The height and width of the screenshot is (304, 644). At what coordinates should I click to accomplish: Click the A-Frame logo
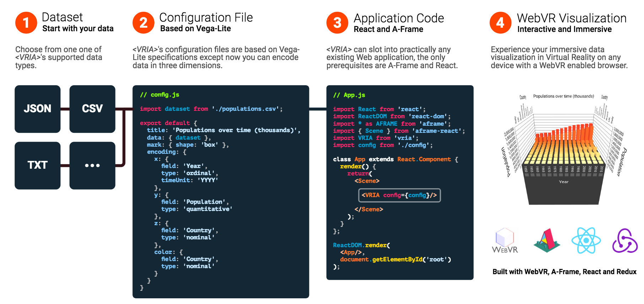(547, 240)
